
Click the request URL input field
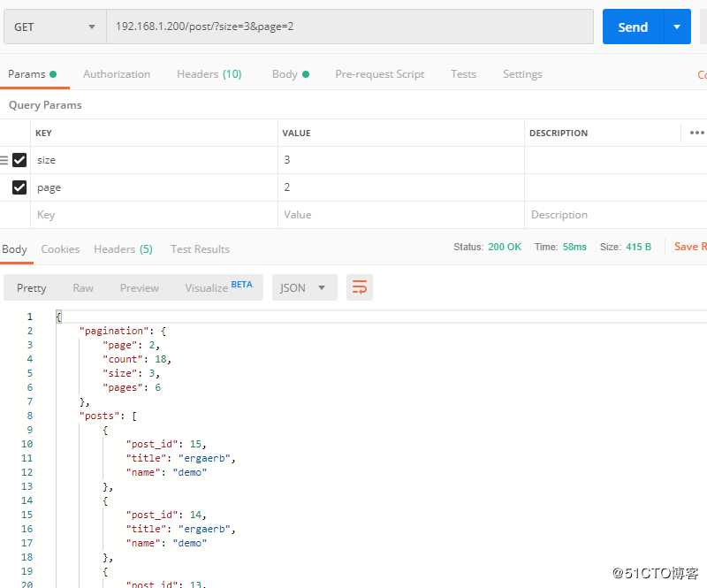[x=350, y=27]
